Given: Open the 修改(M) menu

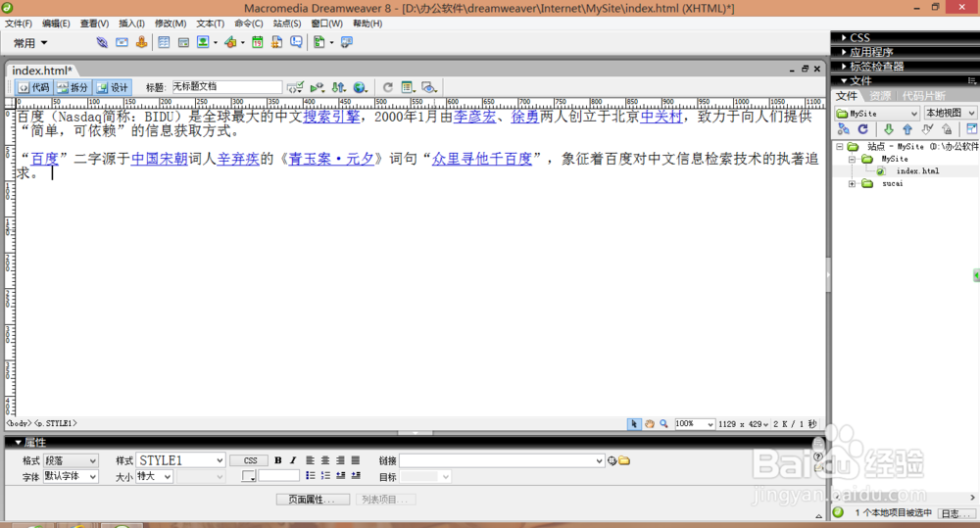Looking at the screenshot, I should 170,24.
